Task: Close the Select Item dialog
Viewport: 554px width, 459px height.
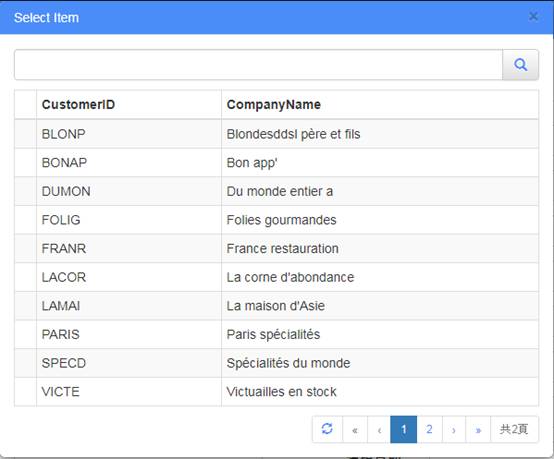Action: 533,16
